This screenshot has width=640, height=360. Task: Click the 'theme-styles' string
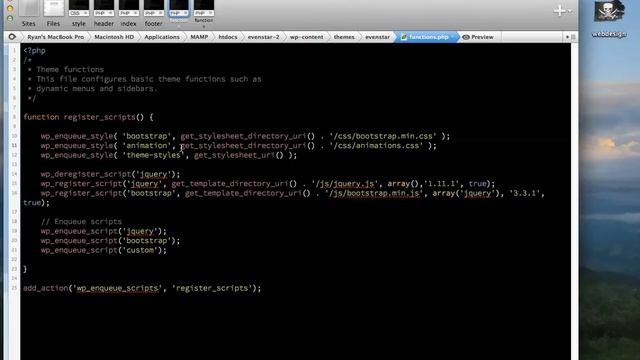tap(153, 155)
